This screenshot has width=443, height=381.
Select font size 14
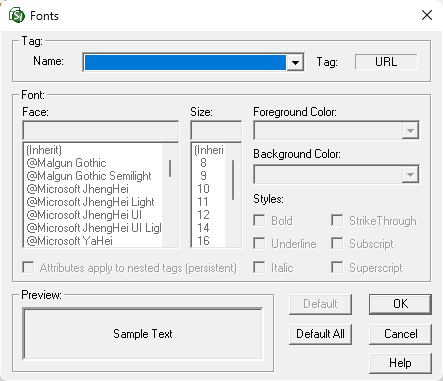coord(209,228)
